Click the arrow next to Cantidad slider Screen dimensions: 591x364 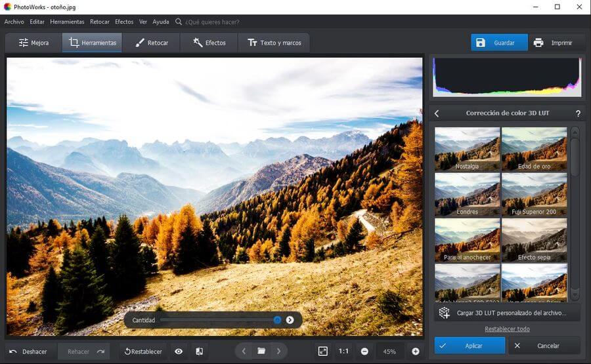(290, 320)
